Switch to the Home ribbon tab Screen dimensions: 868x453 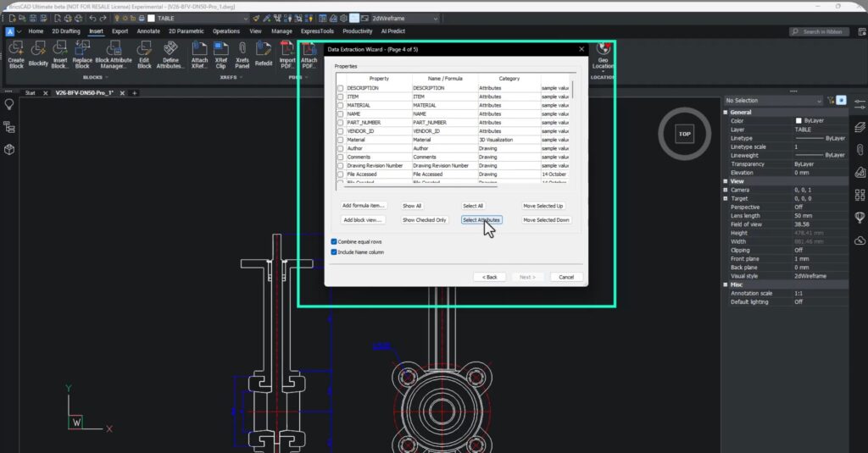36,31
